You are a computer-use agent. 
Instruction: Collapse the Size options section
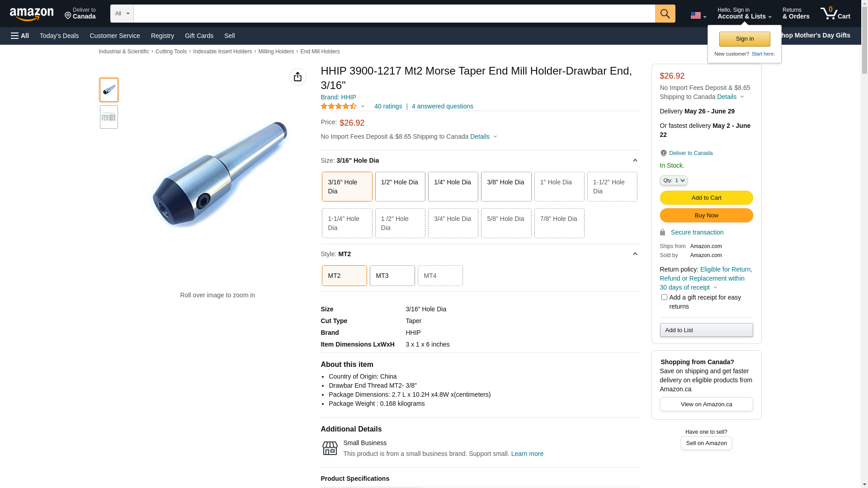635,160
